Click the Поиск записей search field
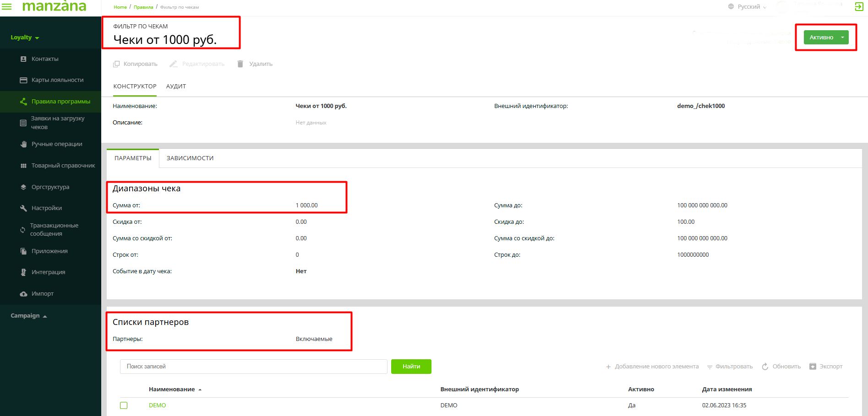The image size is (868, 416). tap(253, 367)
